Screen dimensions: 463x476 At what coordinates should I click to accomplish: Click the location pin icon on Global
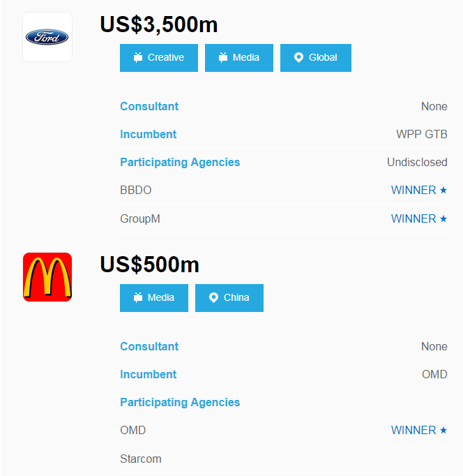[x=298, y=58]
